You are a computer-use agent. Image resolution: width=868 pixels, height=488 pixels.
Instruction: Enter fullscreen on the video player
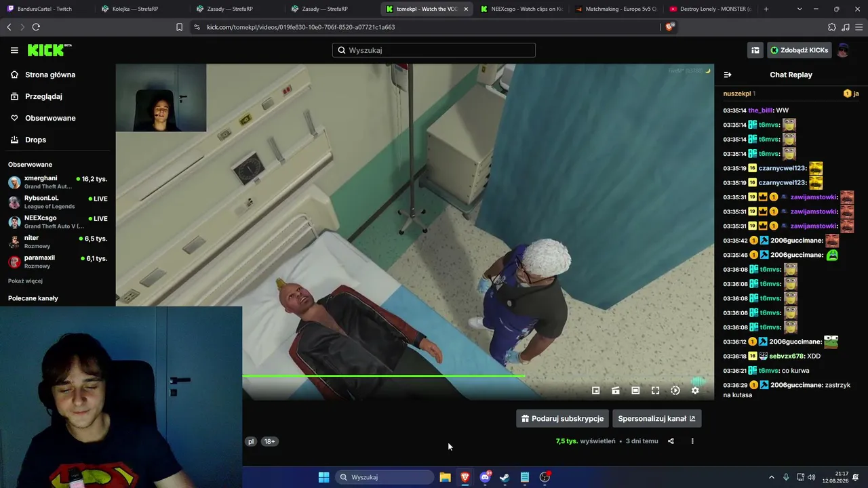coord(655,390)
